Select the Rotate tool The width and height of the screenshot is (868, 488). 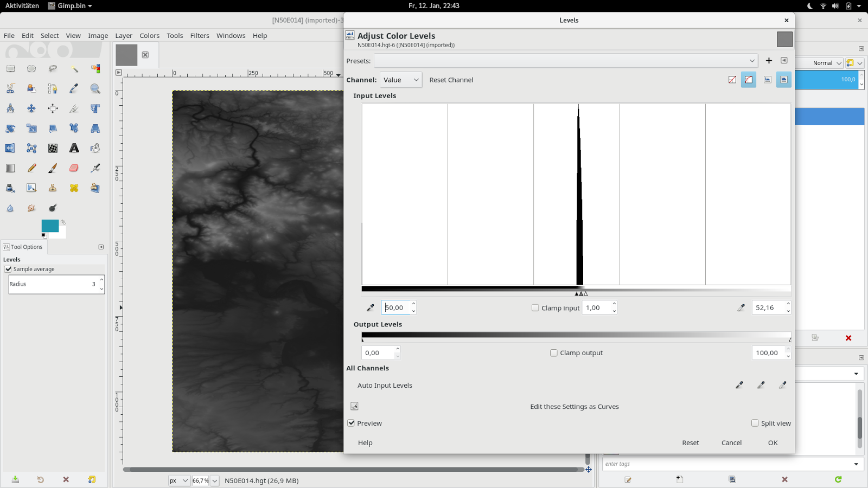[x=10, y=129]
